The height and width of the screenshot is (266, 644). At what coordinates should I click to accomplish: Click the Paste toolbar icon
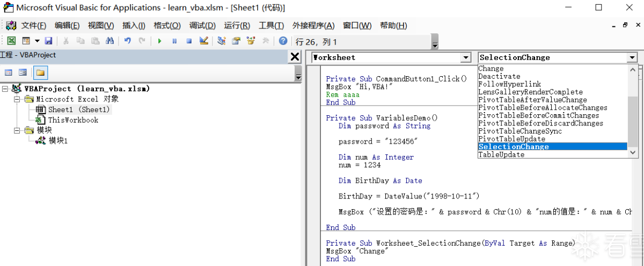[95, 41]
